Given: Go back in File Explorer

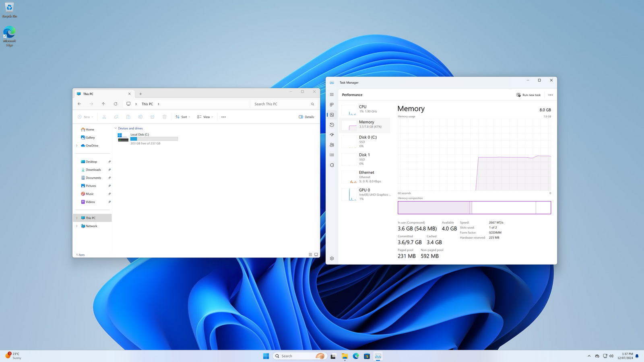Looking at the screenshot, I should [x=79, y=104].
